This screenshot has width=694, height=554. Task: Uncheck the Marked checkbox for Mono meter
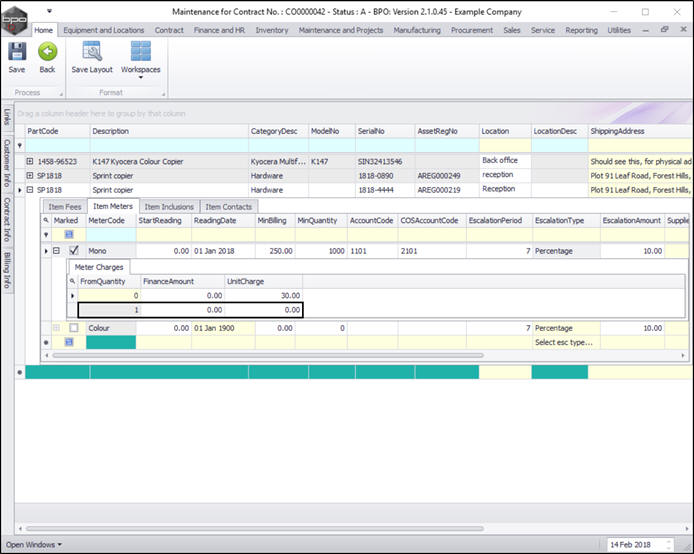[74, 251]
